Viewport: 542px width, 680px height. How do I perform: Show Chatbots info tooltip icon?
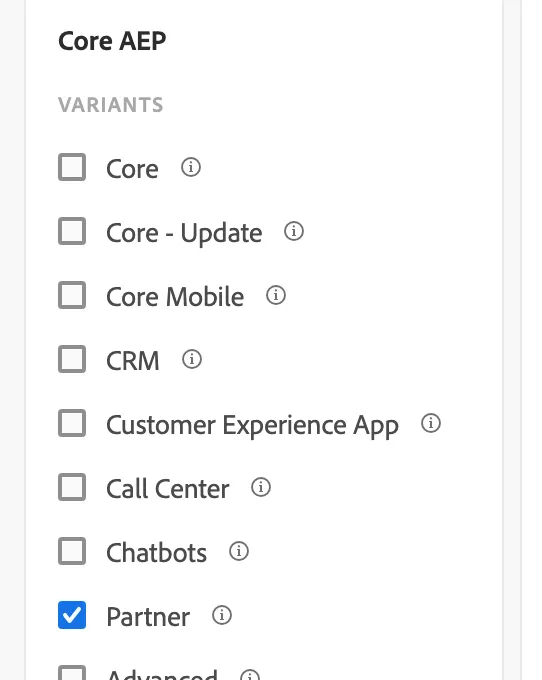239,551
